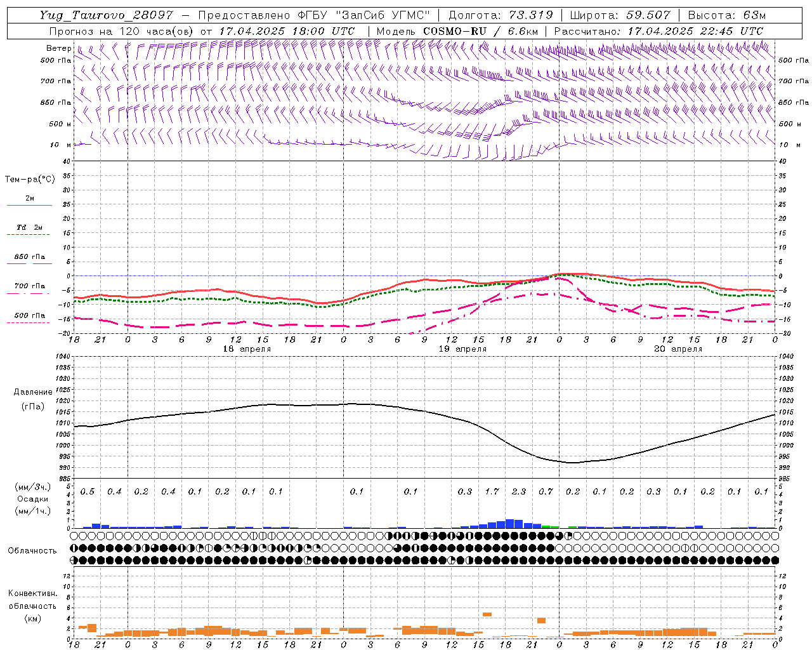Click the longitude value Долгота: 73.319
Viewport: 812px width, 650px height.
[x=501, y=15]
